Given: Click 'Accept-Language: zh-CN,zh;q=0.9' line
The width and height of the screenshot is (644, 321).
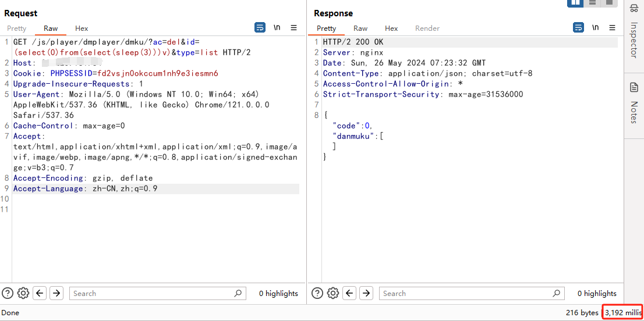Looking at the screenshot, I should tap(86, 189).
